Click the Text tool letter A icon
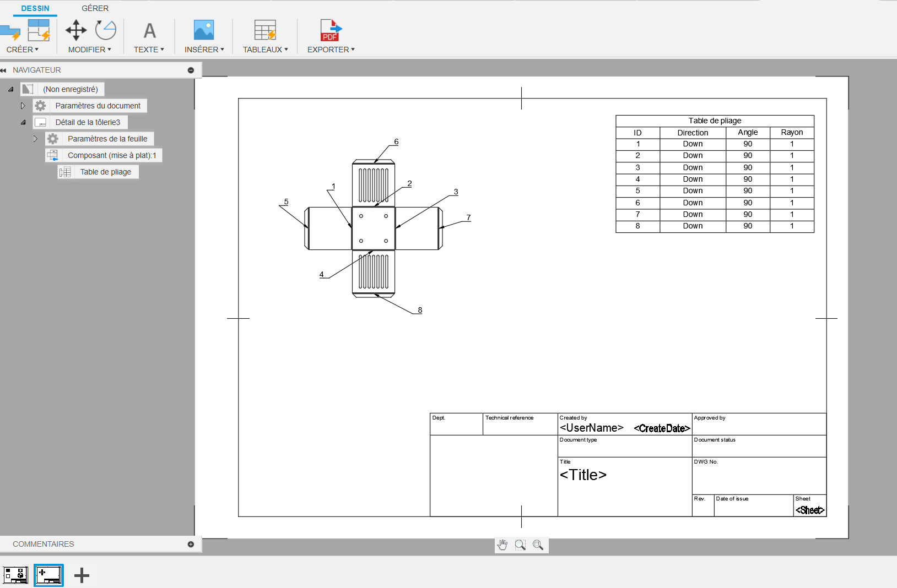Screen dimensions: 897x588 (x=149, y=31)
